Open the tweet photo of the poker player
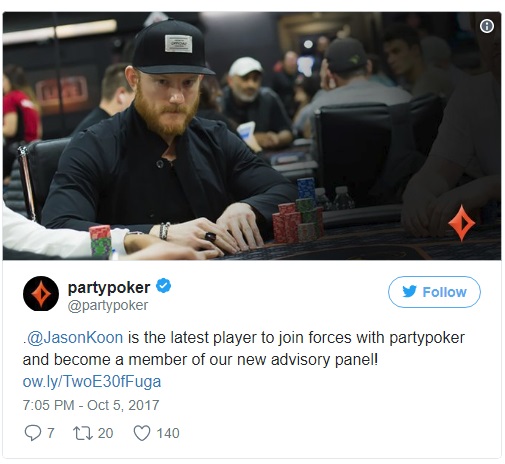This screenshot has width=505, height=464. (x=252, y=136)
